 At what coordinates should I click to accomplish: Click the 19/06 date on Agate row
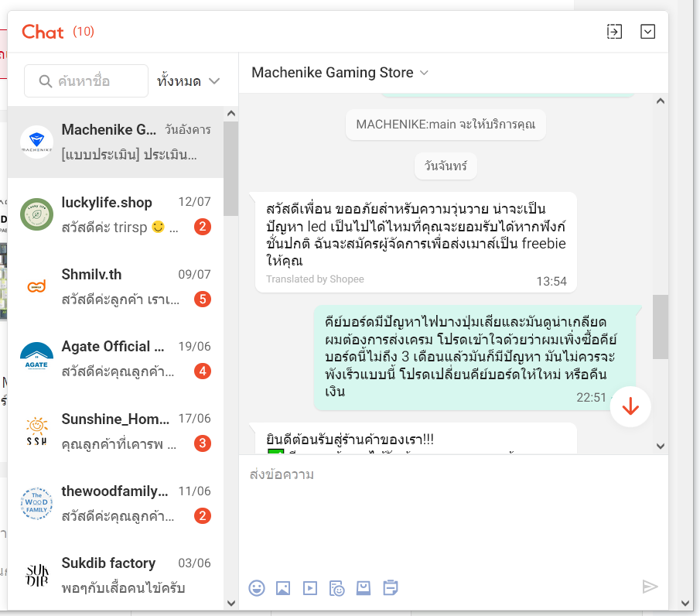(194, 347)
